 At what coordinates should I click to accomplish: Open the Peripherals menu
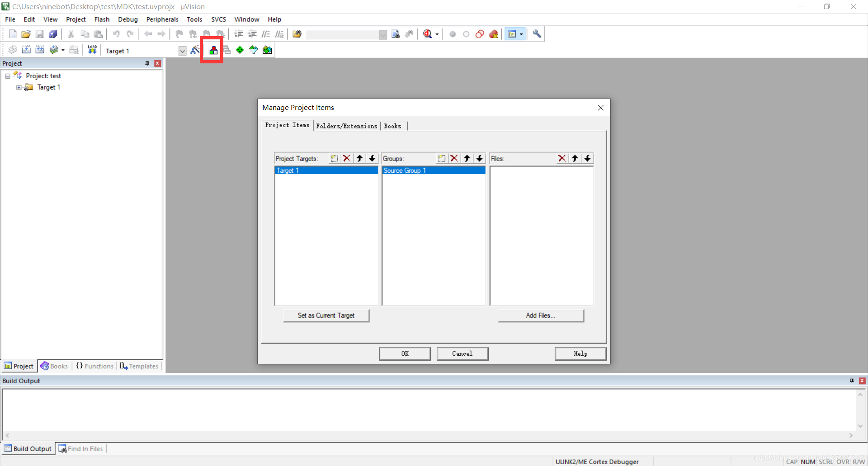click(162, 19)
